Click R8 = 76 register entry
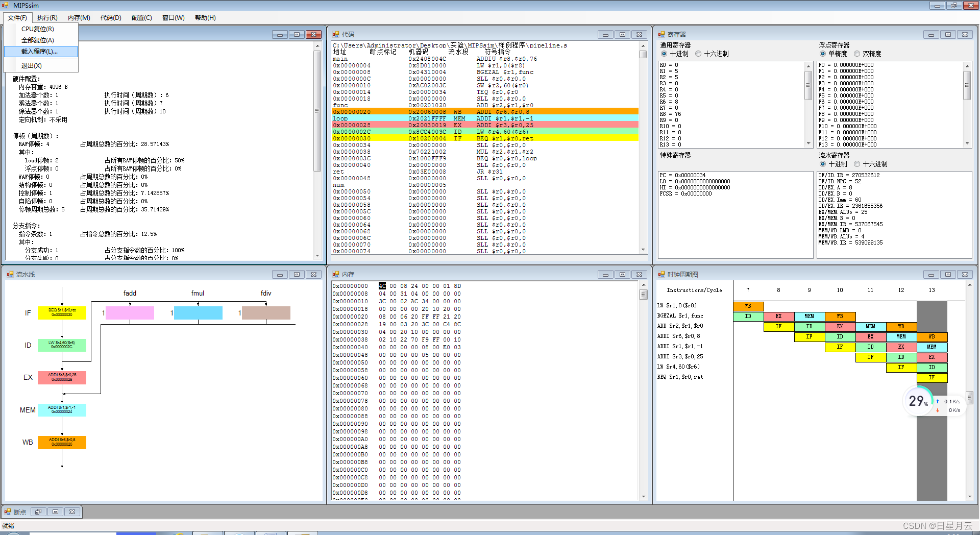The image size is (980, 535). [670, 114]
